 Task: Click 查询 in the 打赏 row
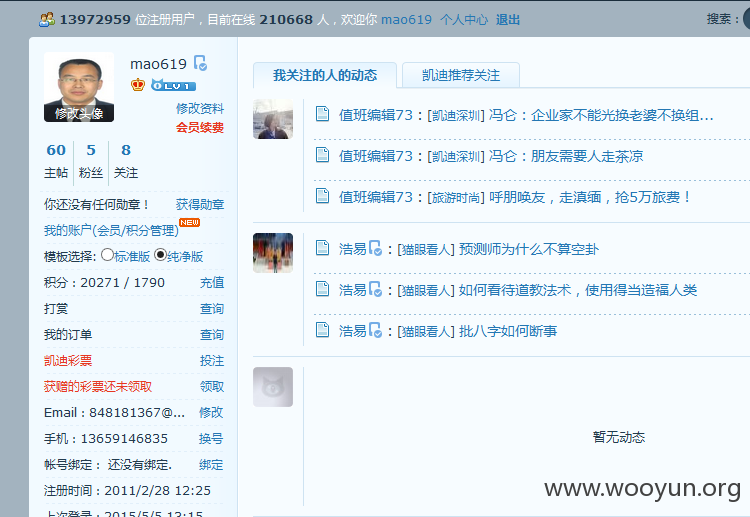tap(212, 309)
